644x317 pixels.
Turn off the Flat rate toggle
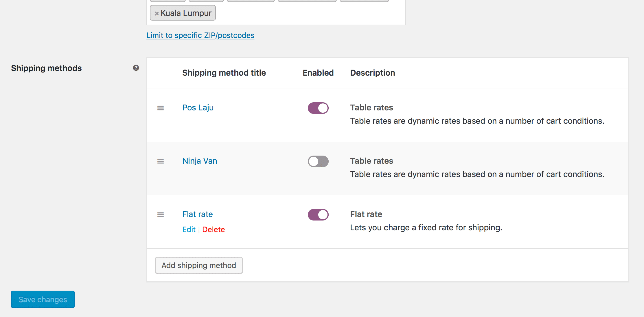click(318, 215)
